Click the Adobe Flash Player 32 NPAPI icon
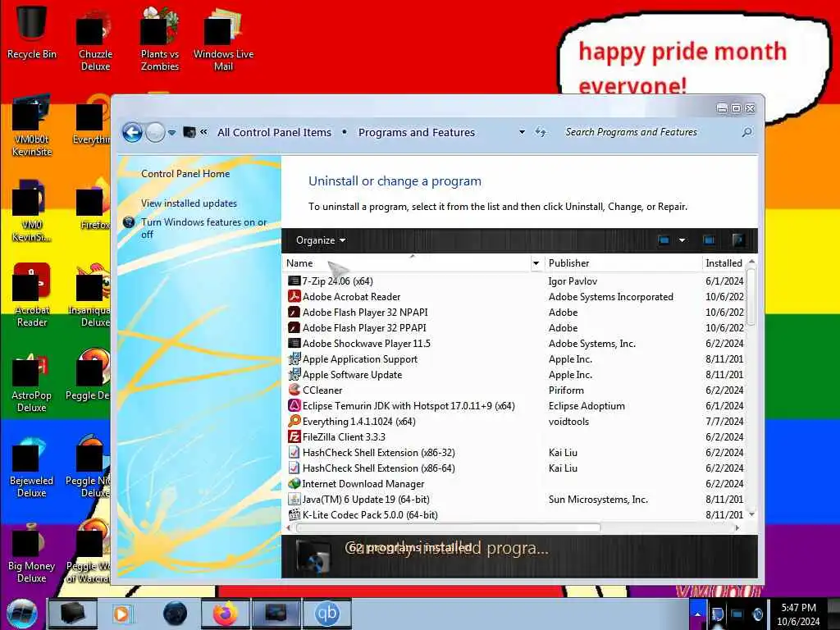 pyautogui.click(x=294, y=312)
